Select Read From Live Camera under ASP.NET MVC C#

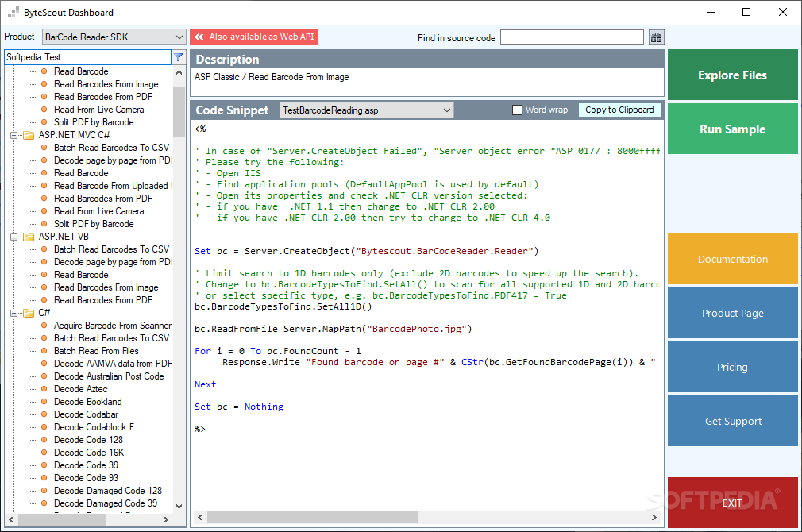[98, 211]
